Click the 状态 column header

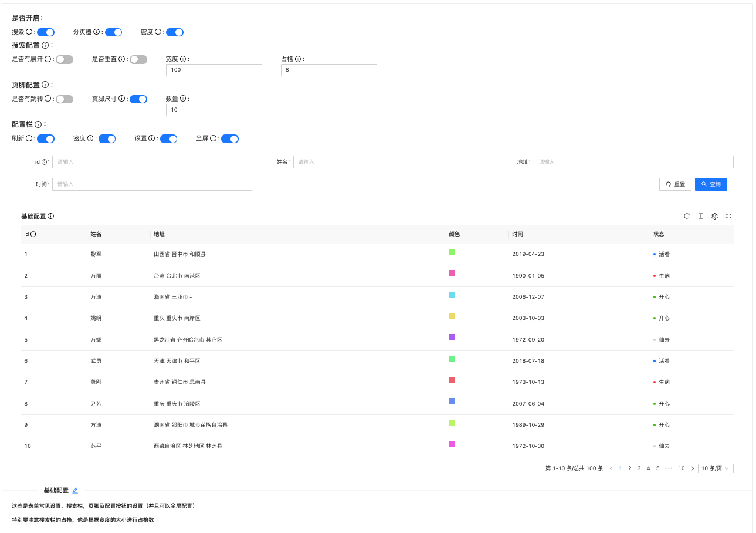click(659, 234)
